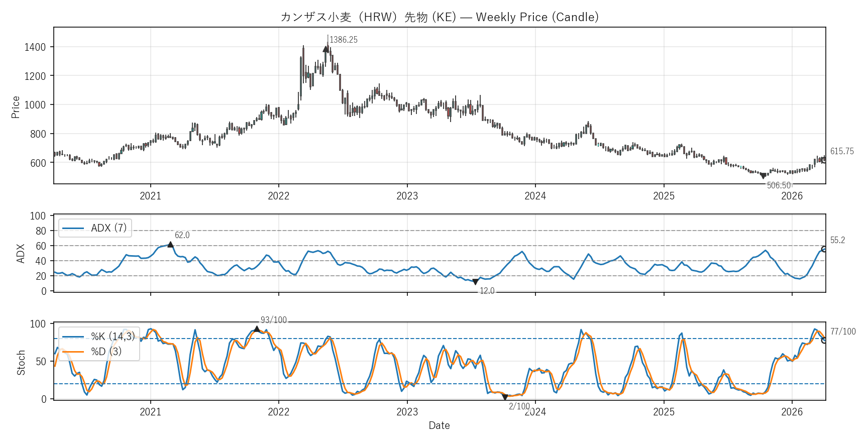Click the latest Stochastic %K circle marker

coord(824,341)
